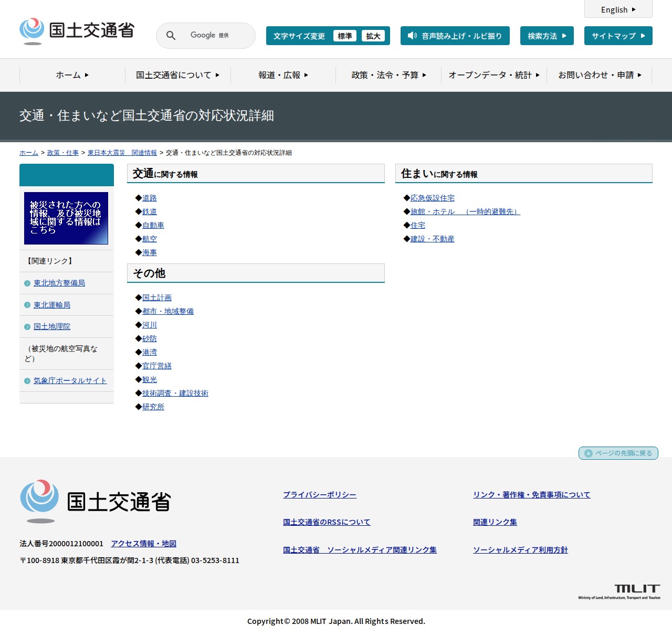Viewport: 672px width, 636px height.
Task: Expand the 検索方法 dropdown
Action: tap(547, 36)
